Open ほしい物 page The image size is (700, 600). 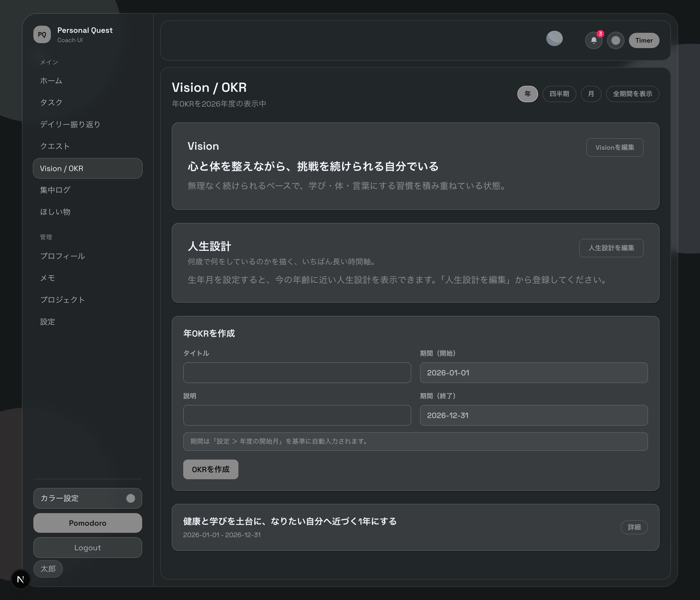pyautogui.click(x=87, y=212)
